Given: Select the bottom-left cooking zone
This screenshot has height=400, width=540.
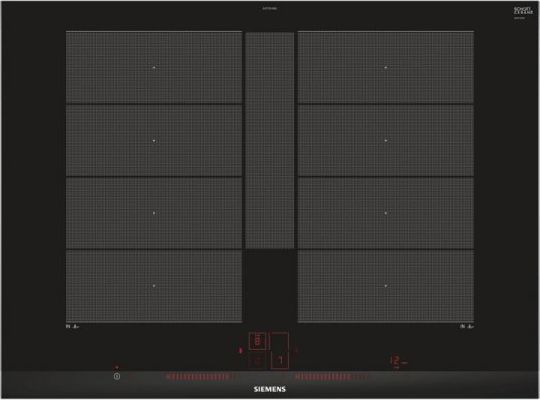Looking at the screenshot, I should coord(154,286).
